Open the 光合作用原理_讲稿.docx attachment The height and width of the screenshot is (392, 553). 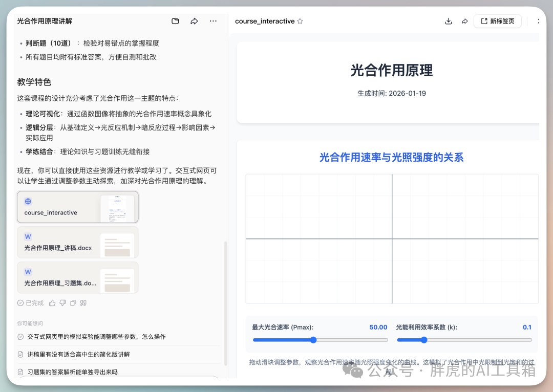click(77, 242)
